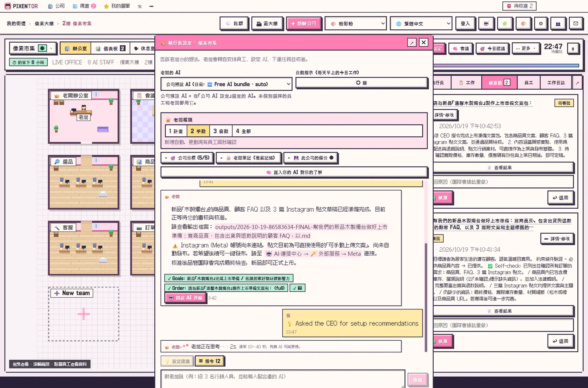Select boss permission level 4 全部
588x388 pixels.
click(243, 131)
